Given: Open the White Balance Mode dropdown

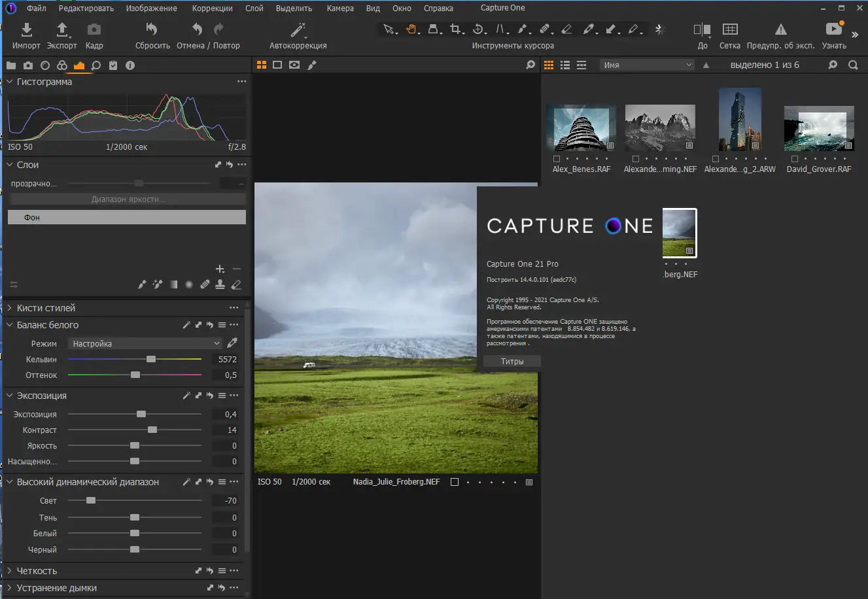Looking at the screenshot, I should pyautogui.click(x=144, y=343).
